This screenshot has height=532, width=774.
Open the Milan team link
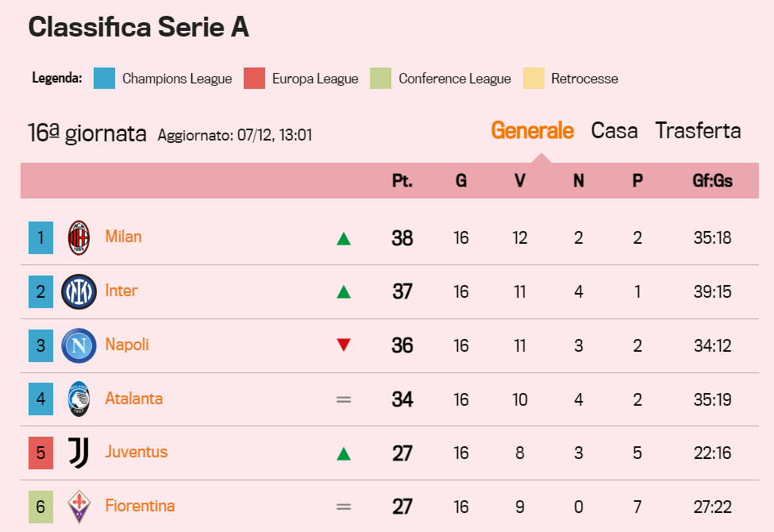(123, 237)
